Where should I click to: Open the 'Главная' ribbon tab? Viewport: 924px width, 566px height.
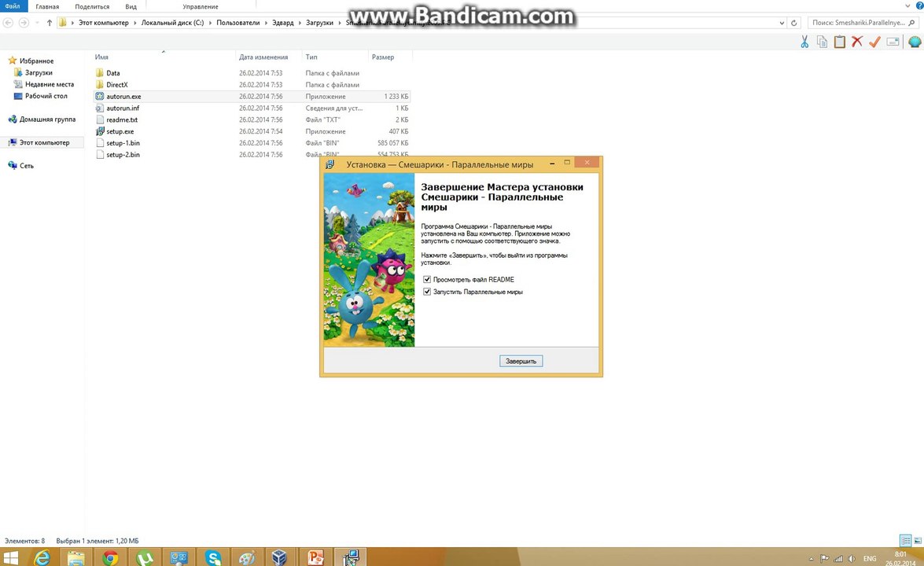(x=47, y=6)
